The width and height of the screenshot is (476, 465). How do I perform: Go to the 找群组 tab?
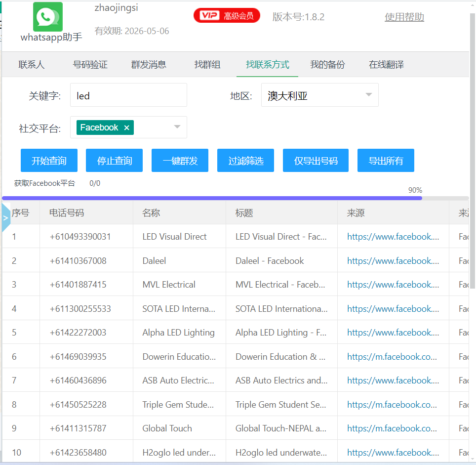click(x=207, y=65)
